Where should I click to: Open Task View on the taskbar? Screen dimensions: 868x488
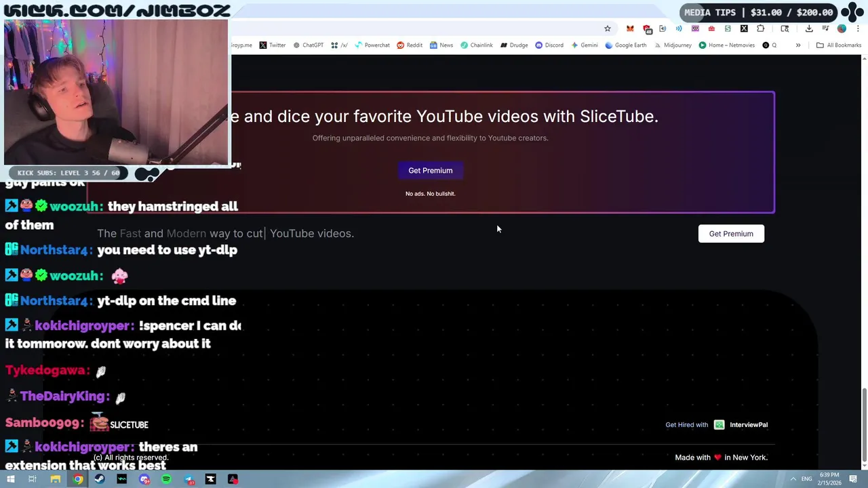(x=32, y=479)
